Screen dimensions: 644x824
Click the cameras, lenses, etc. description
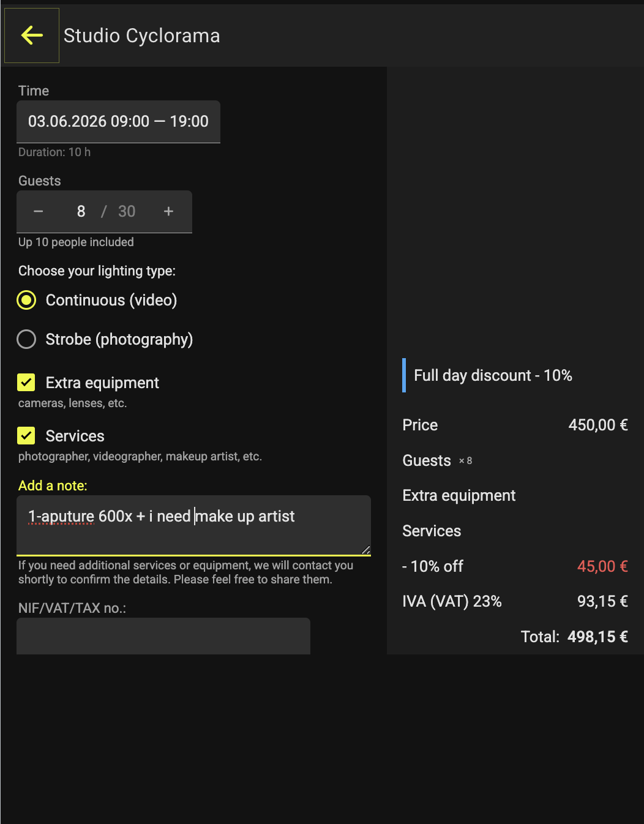coord(72,403)
